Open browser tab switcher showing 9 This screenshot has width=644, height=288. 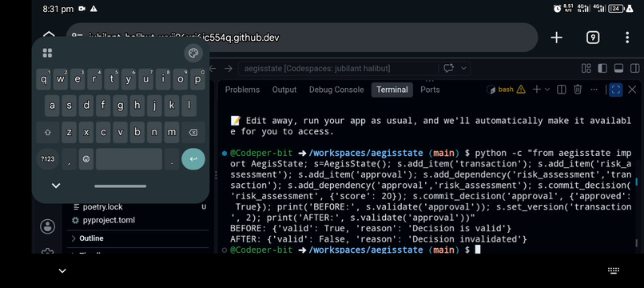pyautogui.click(x=592, y=38)
